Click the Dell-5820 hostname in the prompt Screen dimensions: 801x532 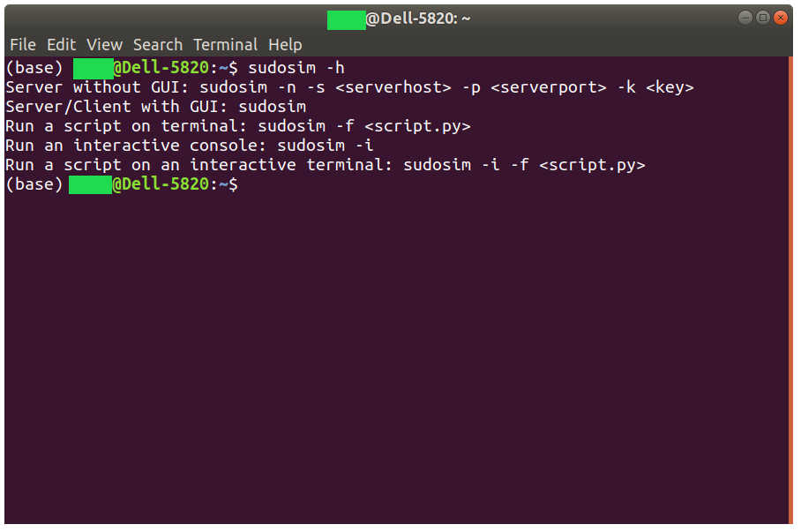coord(163,184)
